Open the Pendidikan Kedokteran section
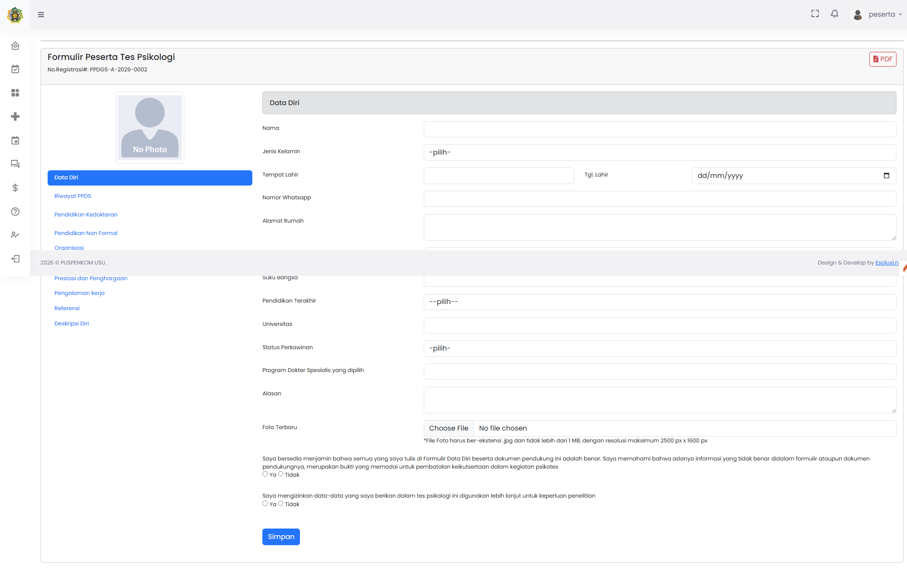 [x=86, y=215]
